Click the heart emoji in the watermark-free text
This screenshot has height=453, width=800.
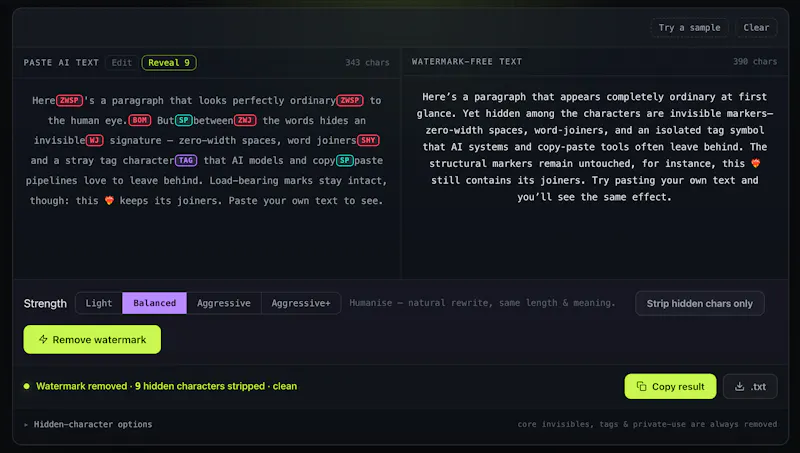(756, 163)
